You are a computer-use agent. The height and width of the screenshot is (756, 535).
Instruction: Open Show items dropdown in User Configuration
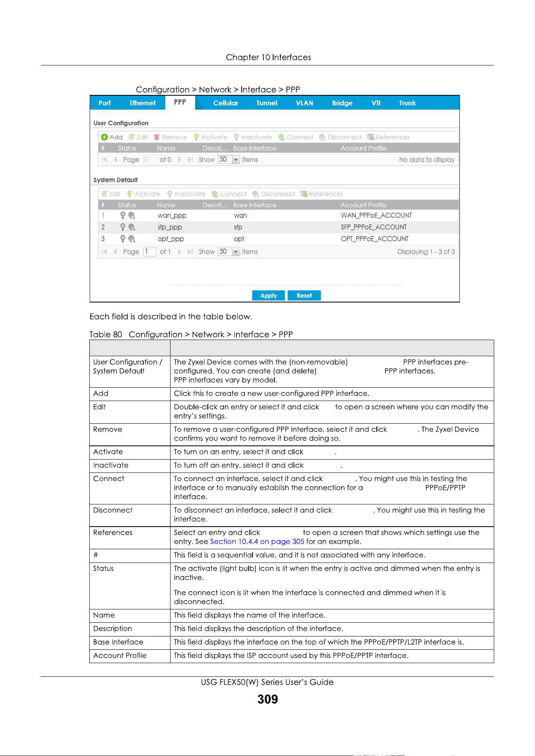tap(236, 160)
